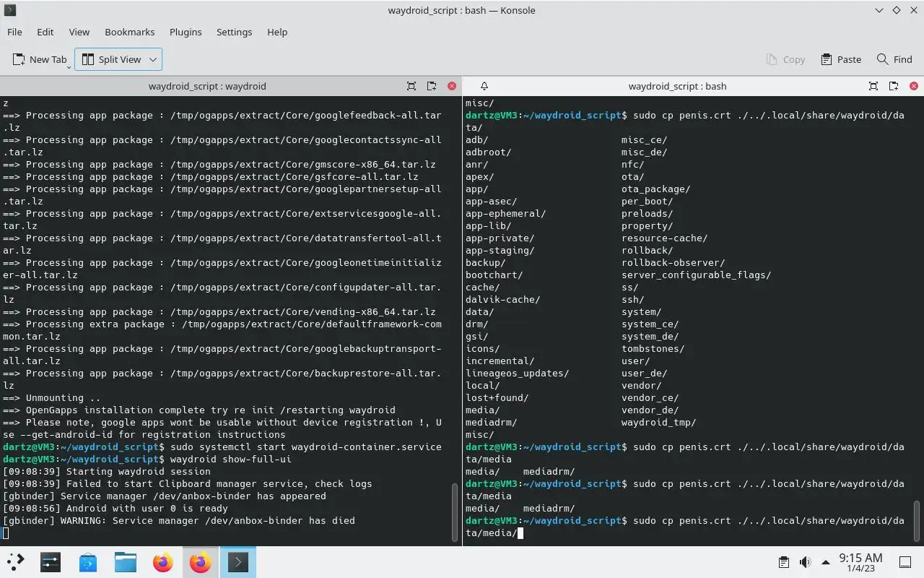Click 'dalvik-cache/' directory entry

click(502, 299)
